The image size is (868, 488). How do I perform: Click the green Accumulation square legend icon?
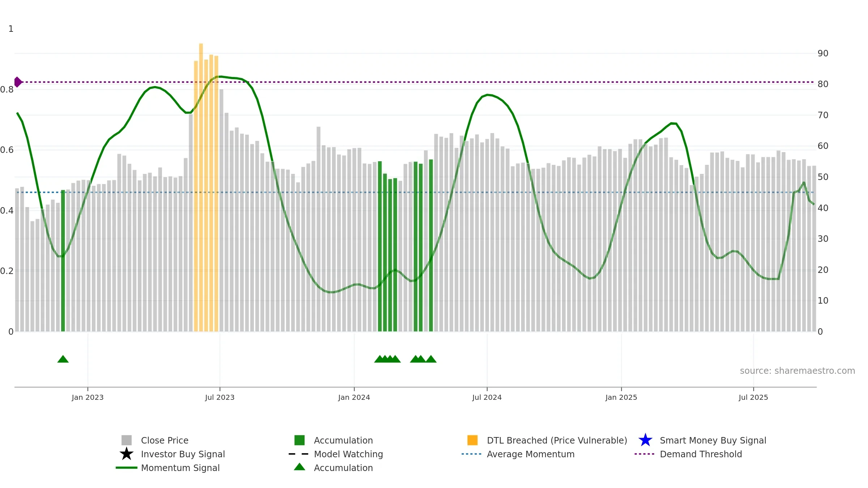[x=299, y=440]
